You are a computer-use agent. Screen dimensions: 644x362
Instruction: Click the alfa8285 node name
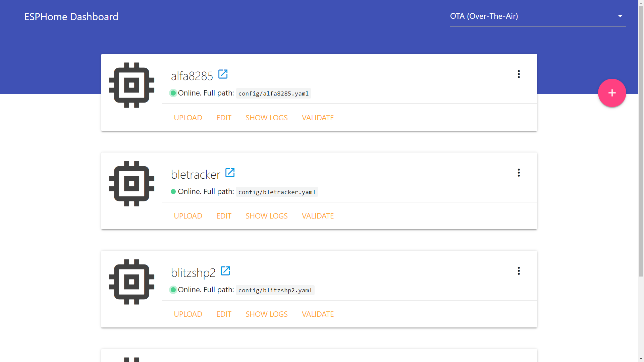[x=192, y=76]
